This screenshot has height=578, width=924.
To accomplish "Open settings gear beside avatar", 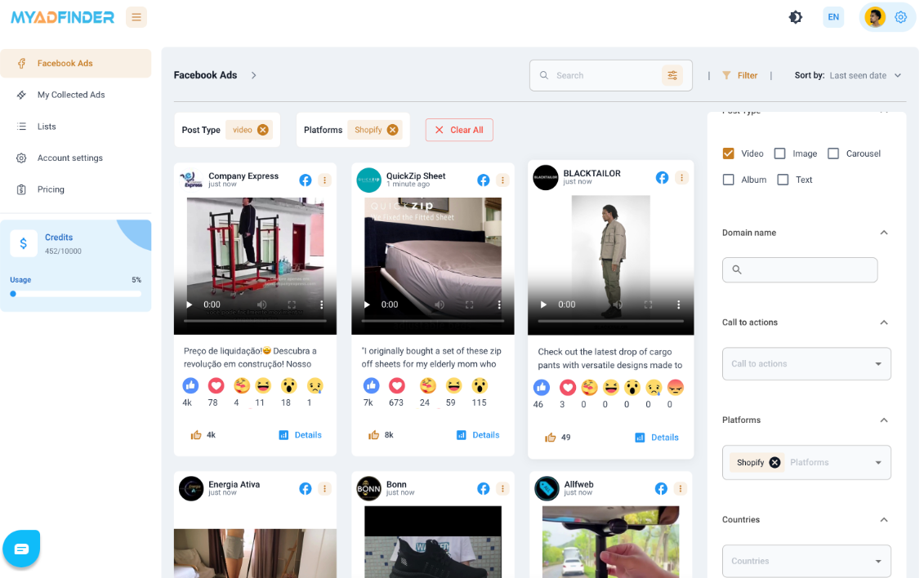I will [900, 17].
